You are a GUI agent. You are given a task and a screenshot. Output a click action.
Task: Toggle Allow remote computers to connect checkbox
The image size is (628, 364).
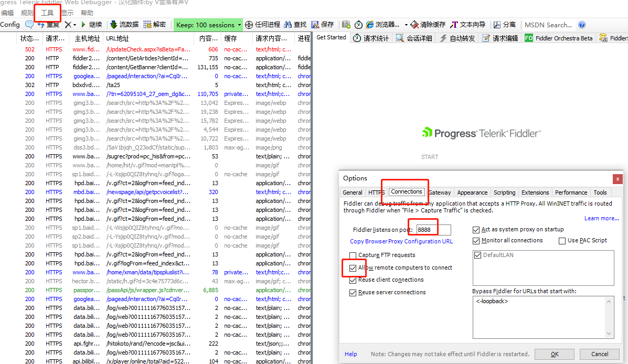(353, 268)
